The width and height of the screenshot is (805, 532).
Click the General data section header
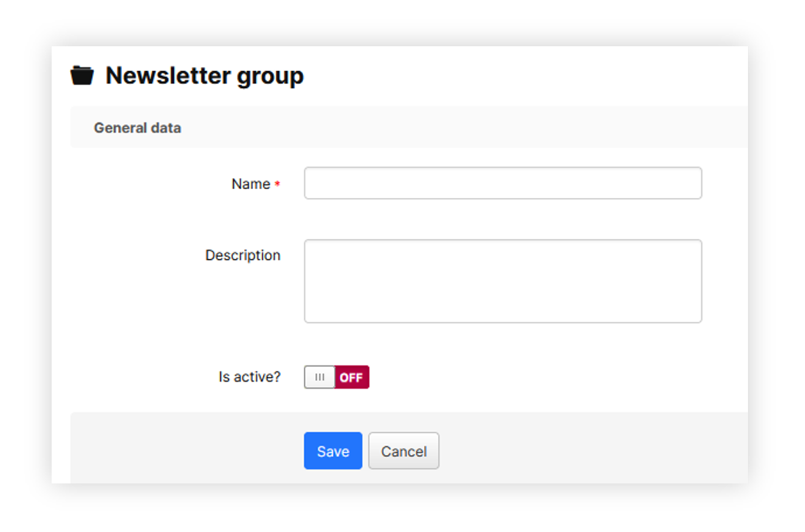(x=137, y=128)
